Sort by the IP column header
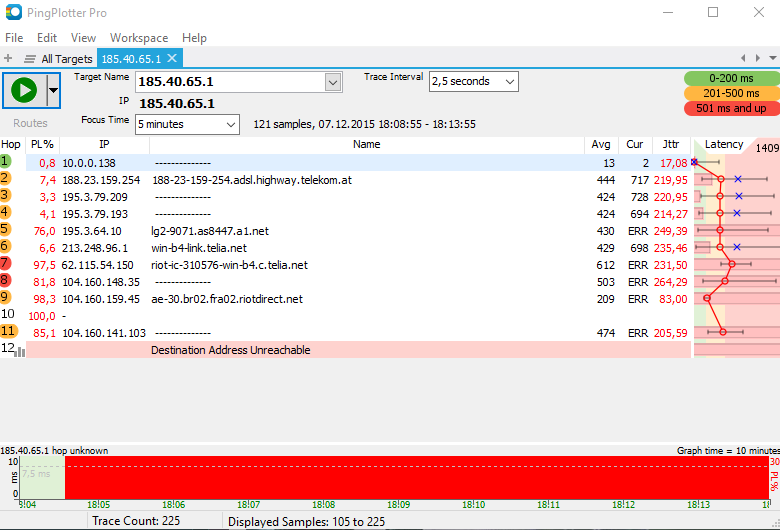 (104, 144)
